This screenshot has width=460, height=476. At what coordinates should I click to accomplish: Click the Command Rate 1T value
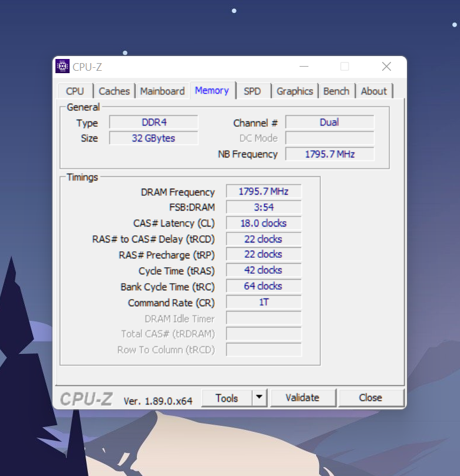264,302
